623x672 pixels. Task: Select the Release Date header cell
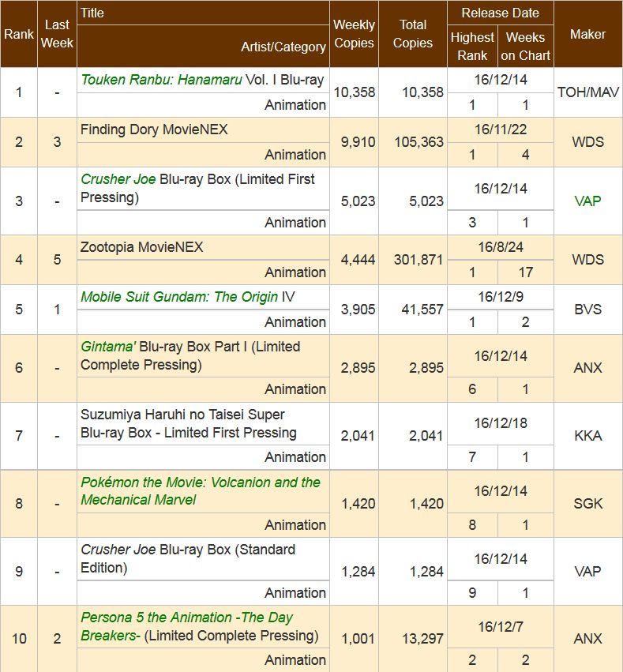point(500,13)
